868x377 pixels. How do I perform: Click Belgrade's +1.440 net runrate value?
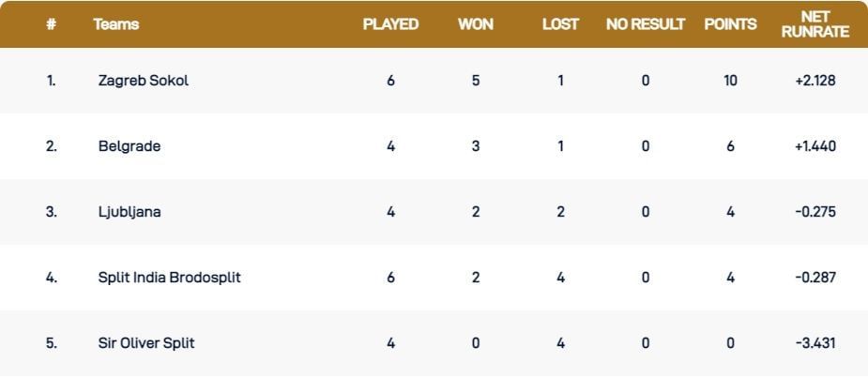tap(815, 146)
